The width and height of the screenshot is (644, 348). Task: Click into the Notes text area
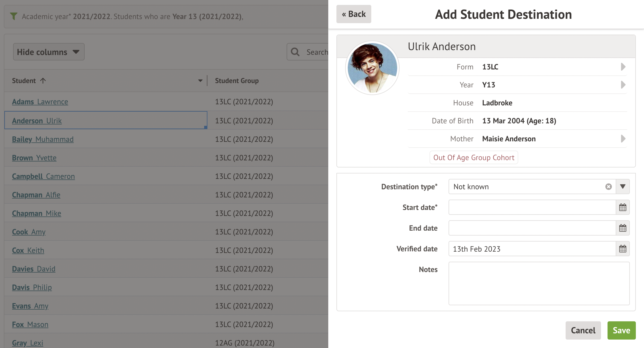tap(539, 283)
